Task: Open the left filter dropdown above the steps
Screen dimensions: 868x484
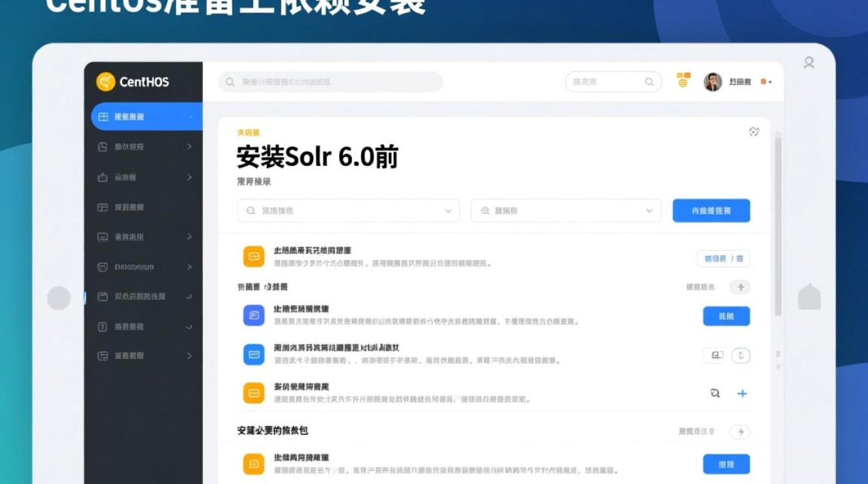Action: pyautogui.click(x=349, y=210)
